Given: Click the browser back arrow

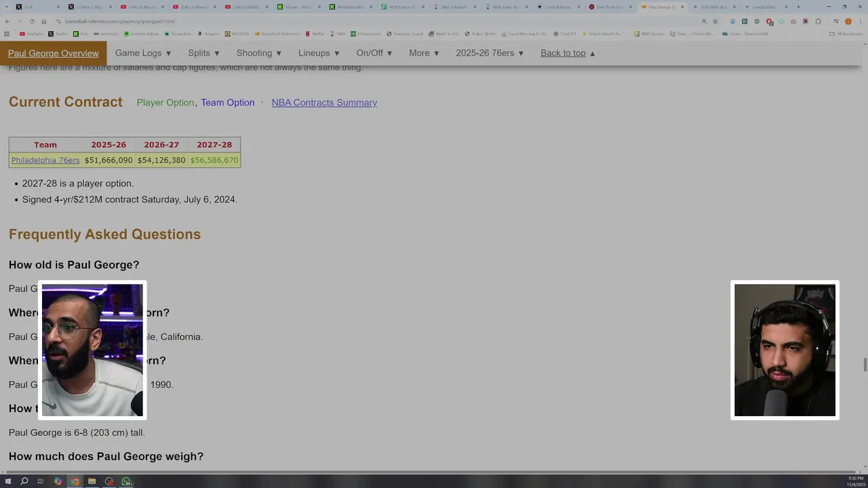Looking at the screenshot, I should 7,21.
